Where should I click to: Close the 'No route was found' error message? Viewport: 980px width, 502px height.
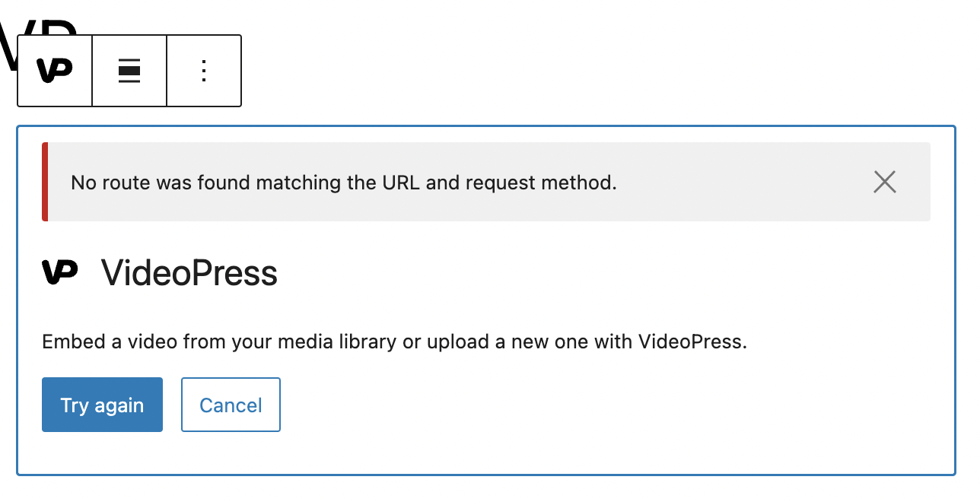coord(884,182)
